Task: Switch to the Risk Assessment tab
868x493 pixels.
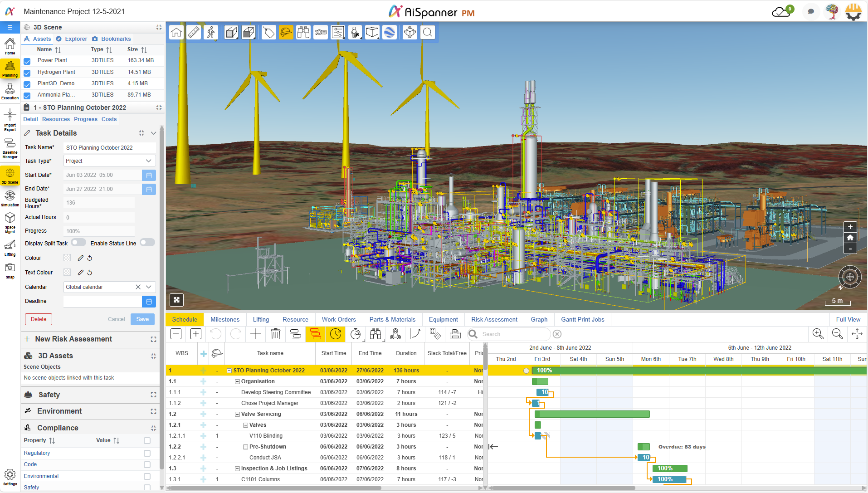Action: coord(494,319)
